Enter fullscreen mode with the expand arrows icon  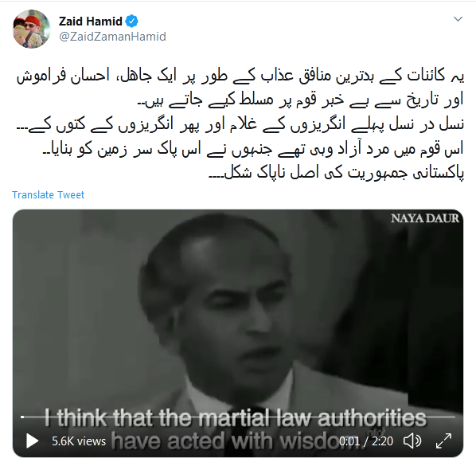pyautogui.click(x=443, y=441)
